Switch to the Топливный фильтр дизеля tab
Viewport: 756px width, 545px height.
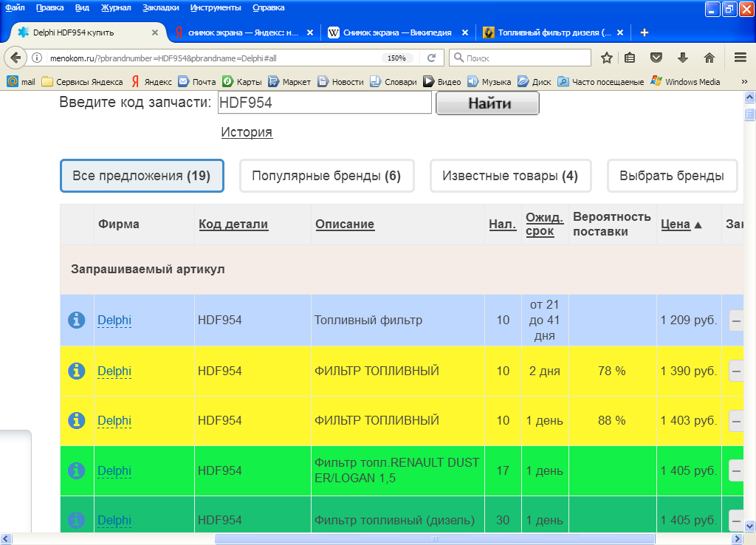tap(554, 32)
